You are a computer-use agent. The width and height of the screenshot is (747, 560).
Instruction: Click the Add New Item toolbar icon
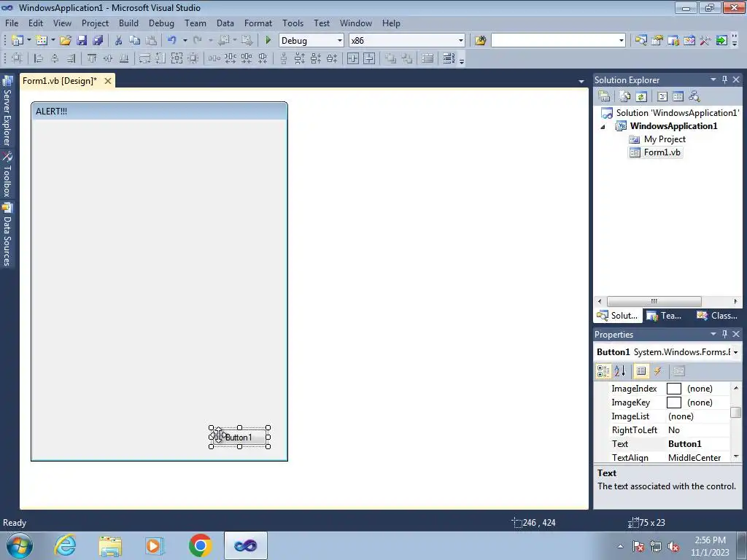point(42,41)
